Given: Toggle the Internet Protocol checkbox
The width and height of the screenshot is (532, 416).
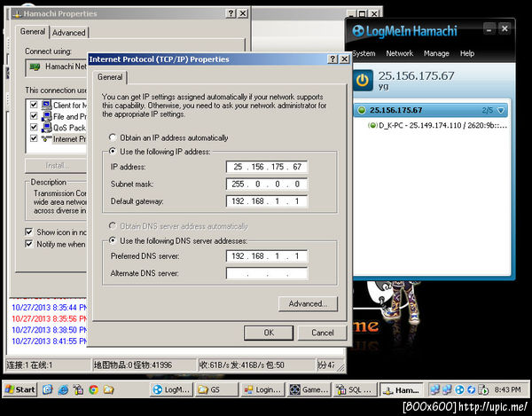Looking at the screenshot, I should pyautogui.click(x=34, y=138).
